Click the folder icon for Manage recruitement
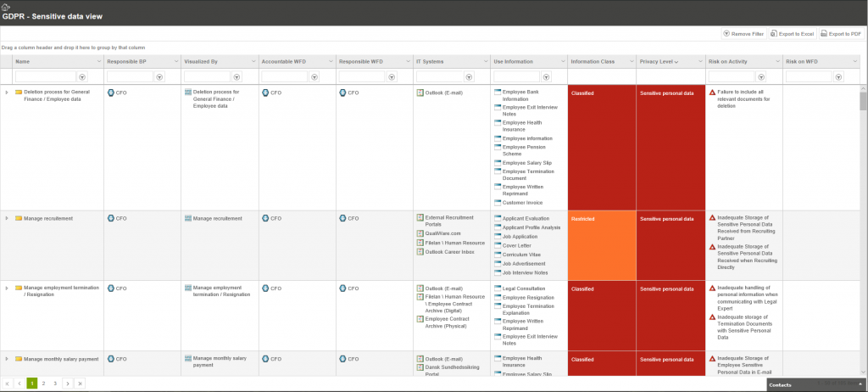 click(19, 218)
